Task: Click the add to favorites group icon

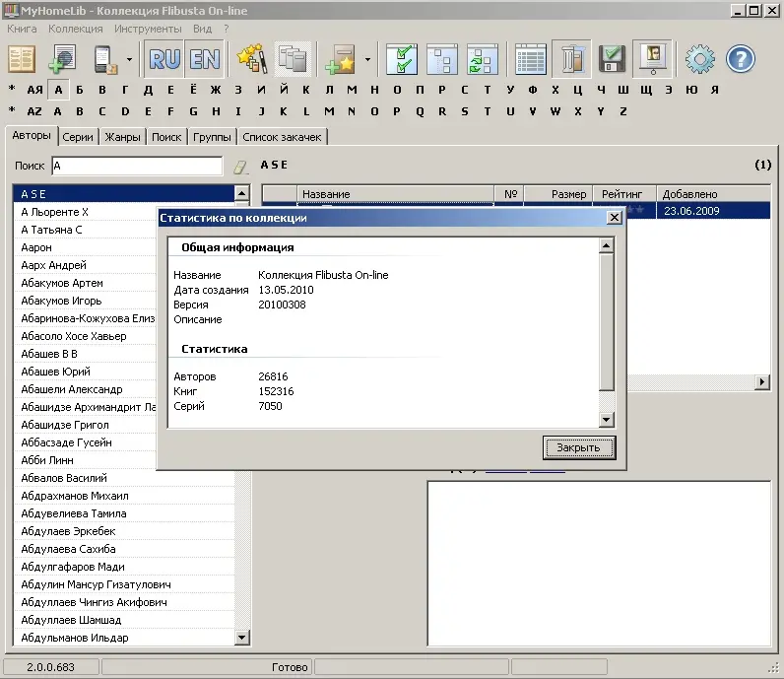Action: [x=340, y=59]
